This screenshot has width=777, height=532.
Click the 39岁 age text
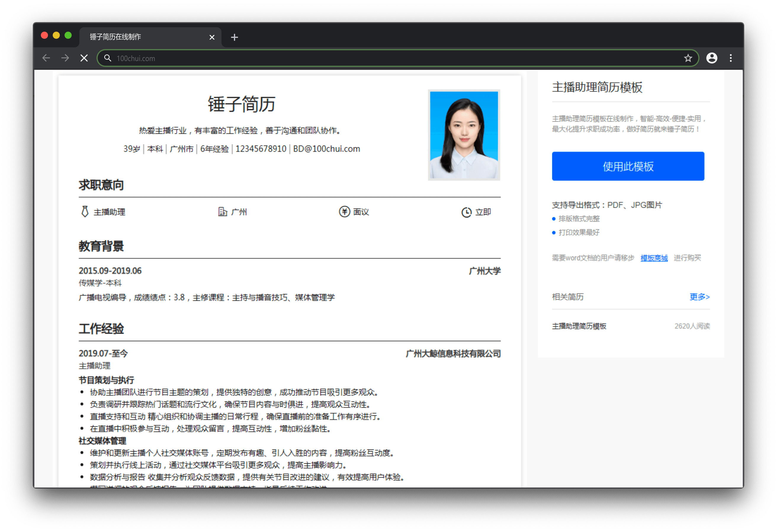(x=132, y=149)
